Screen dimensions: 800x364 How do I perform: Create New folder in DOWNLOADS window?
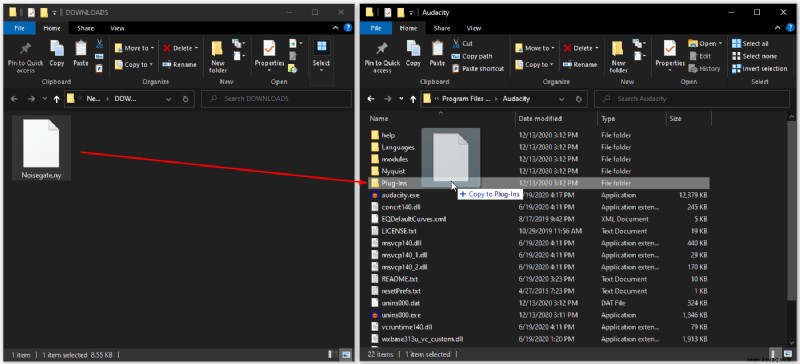click(x=218, y=57)
